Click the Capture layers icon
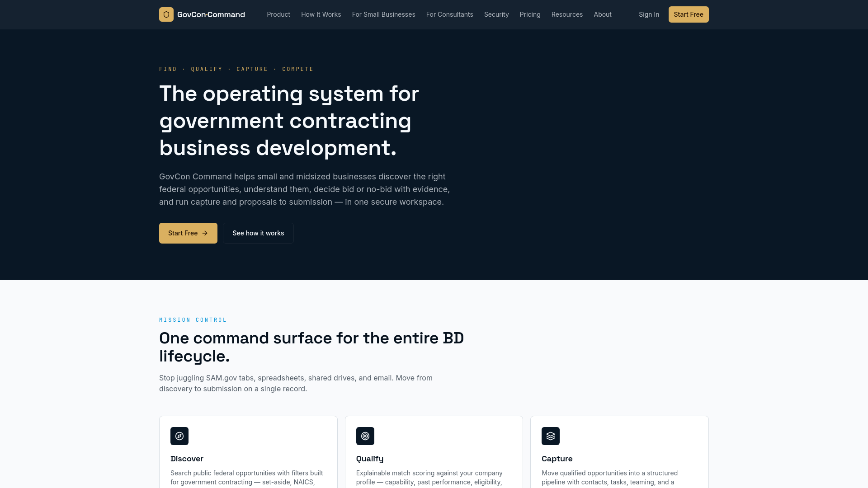868x488 pixels. pos(551,436)
